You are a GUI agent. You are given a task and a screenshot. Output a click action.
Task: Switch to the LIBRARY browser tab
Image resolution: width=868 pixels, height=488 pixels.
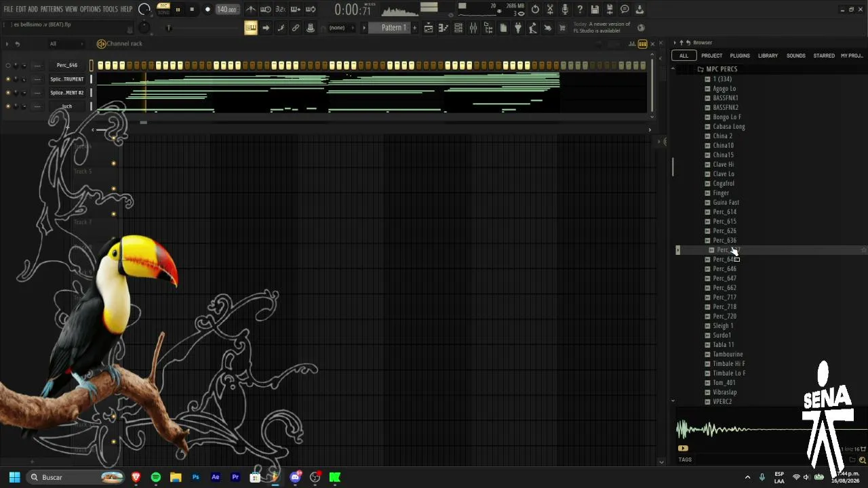[x=768, y=56]
